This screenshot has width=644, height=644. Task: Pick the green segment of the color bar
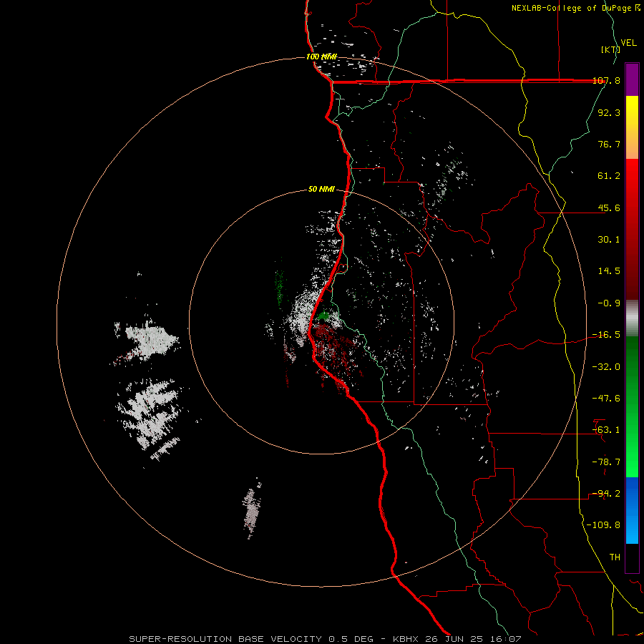click(x=632, y=406)
